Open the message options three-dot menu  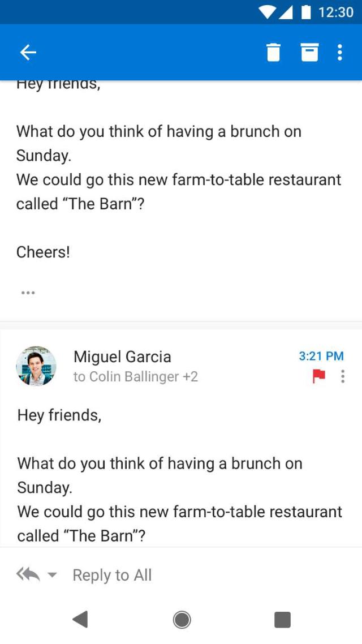[343, 376]
